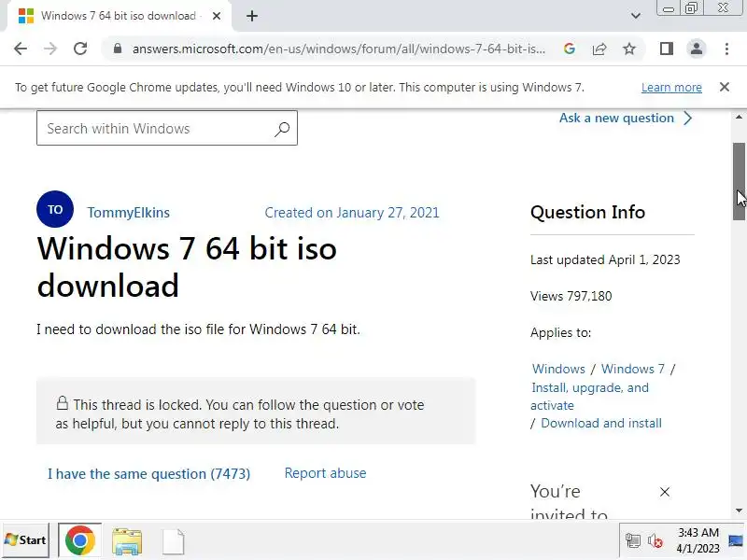Click the TO user avatar
The width and height of the screenshot is (747, 560).
tap(55, 209)
